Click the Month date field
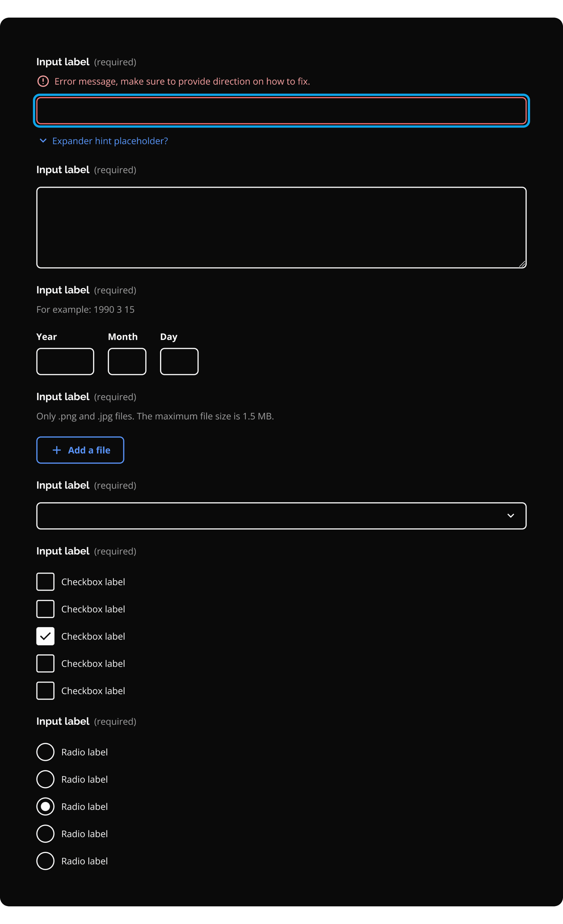This screenshot has width=563, height=924. [127, 362]
